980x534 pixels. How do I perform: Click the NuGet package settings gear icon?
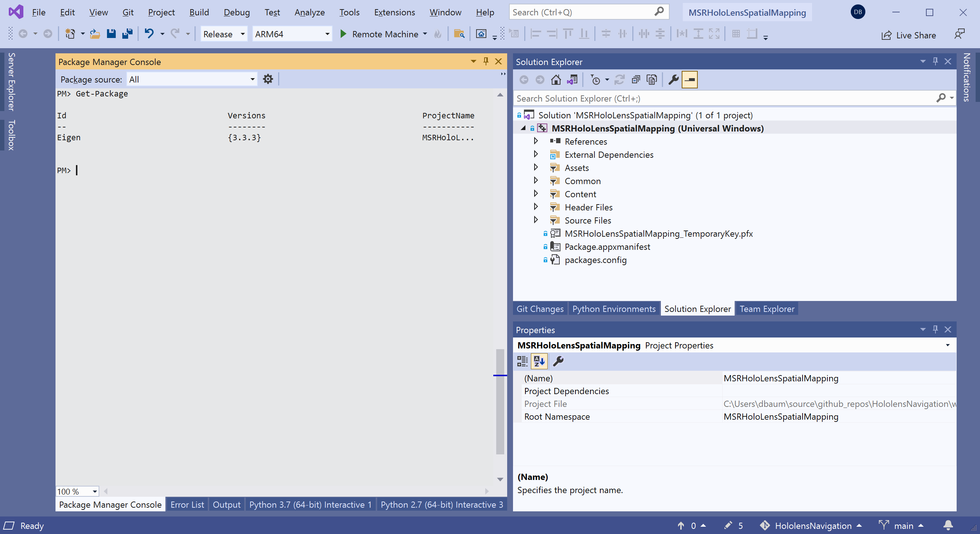pyautogui.click(x=268, y=79)
